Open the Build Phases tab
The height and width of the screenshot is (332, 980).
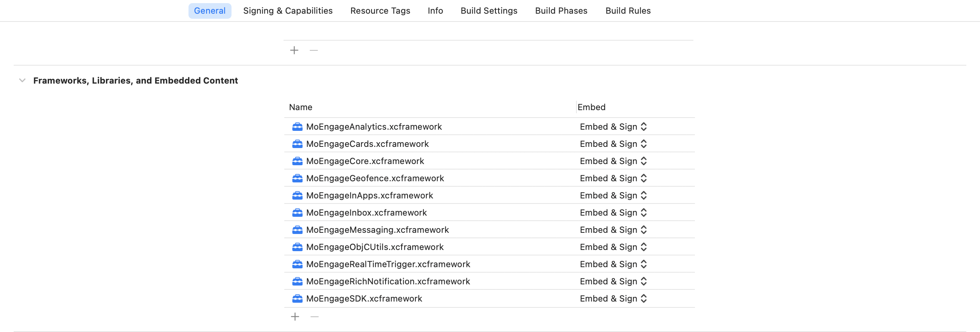[561, 11]
